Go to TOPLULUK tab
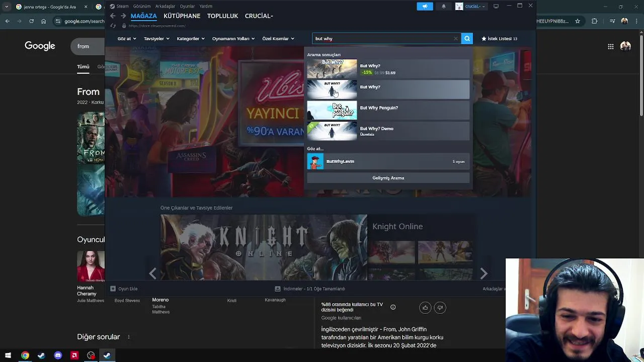Image resolution: width=644 pixels, height=362 pixels. tap(222, 16)
